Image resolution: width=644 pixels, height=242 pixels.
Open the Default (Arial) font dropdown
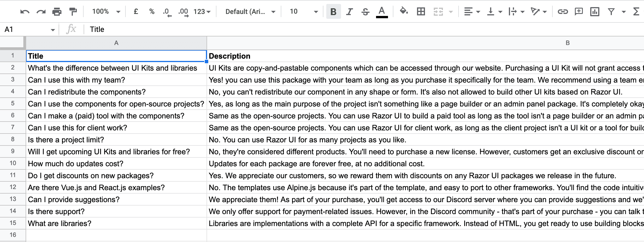coord(250,12)
